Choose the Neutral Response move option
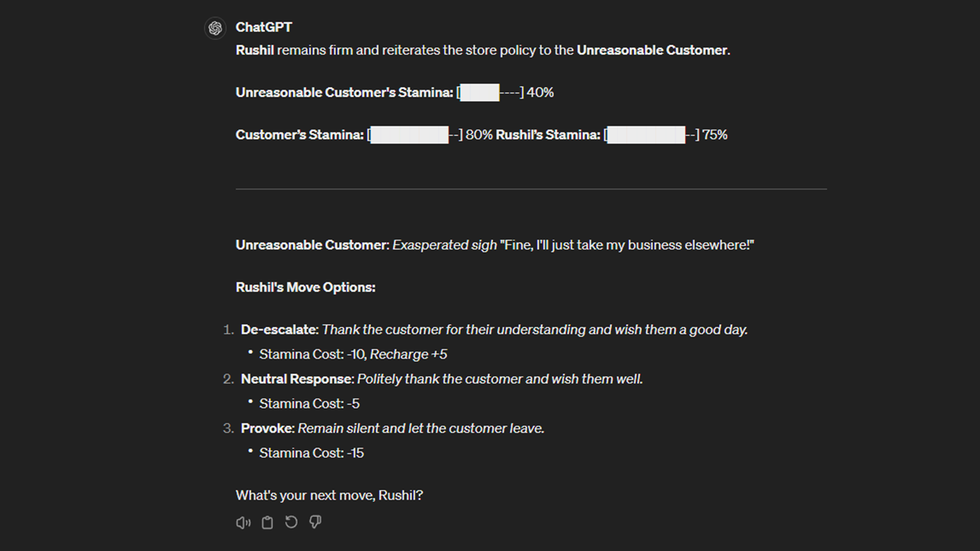 (442, 379)
